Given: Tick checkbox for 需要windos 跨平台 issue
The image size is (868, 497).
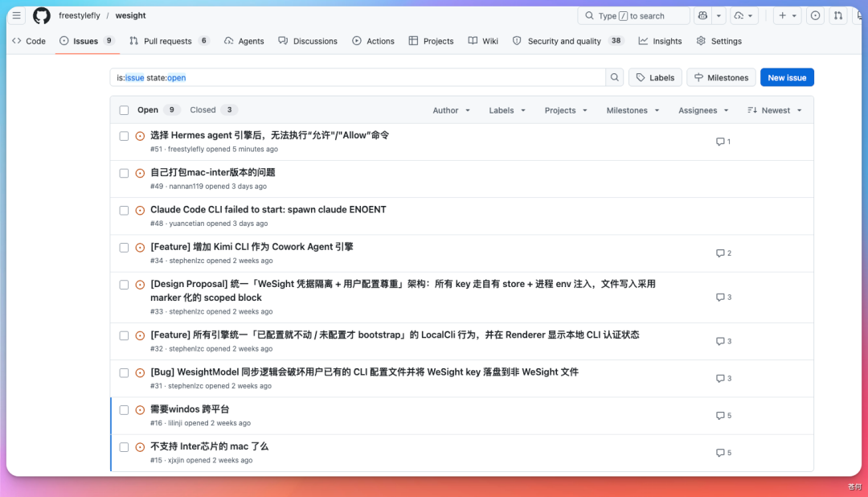Looking at the screenshot, I should (x=124, y=410).
